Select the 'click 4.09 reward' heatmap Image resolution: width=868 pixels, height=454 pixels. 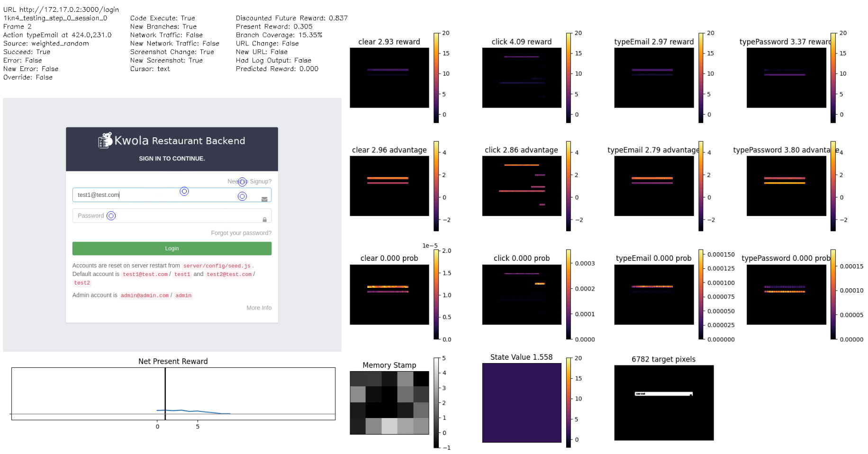coord(521,78)
